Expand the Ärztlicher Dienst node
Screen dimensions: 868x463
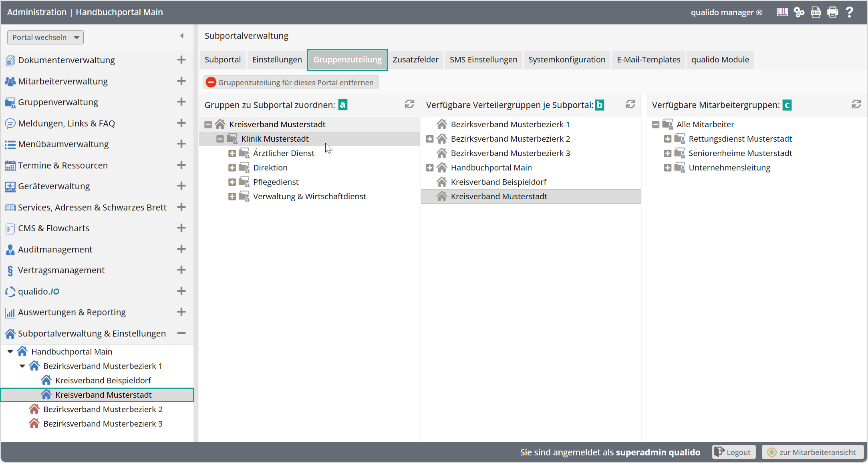[232, 153]
